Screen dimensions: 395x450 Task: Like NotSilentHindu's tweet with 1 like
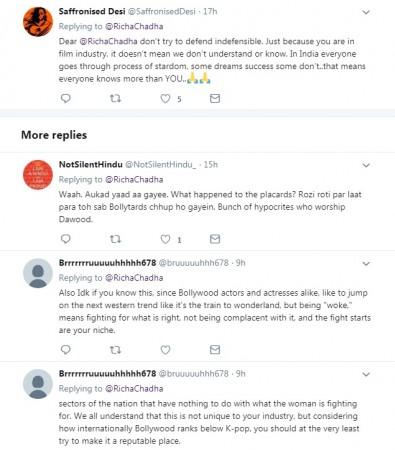click(x=165, y=239)
